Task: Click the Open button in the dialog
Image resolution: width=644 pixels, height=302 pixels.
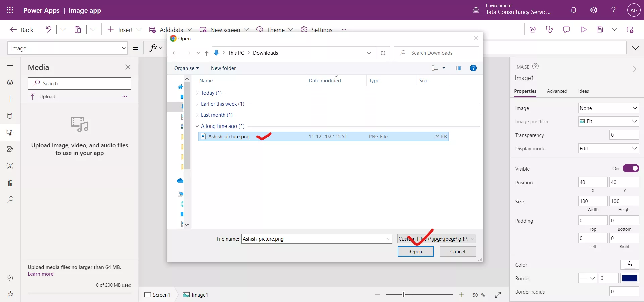Action: [x=416, y=252]
